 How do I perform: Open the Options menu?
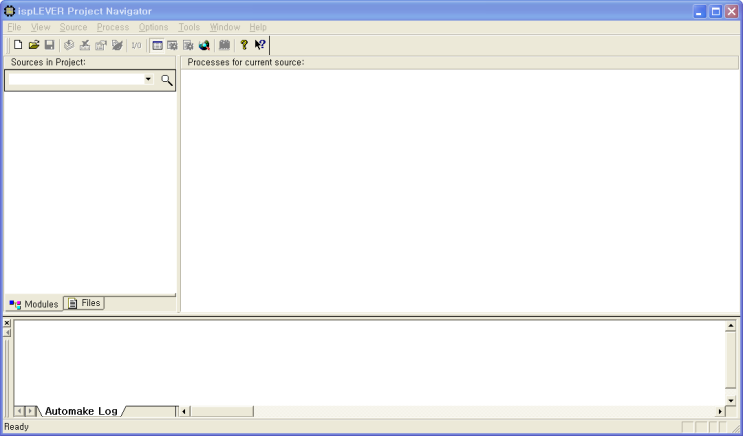pos(153,27)
